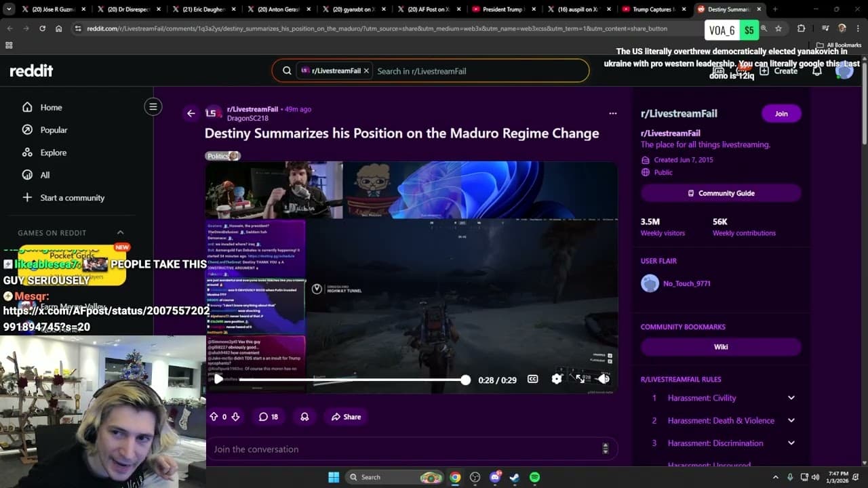Share the post via Share button
This screenshot has width=868, height=488.
point(346,417)
